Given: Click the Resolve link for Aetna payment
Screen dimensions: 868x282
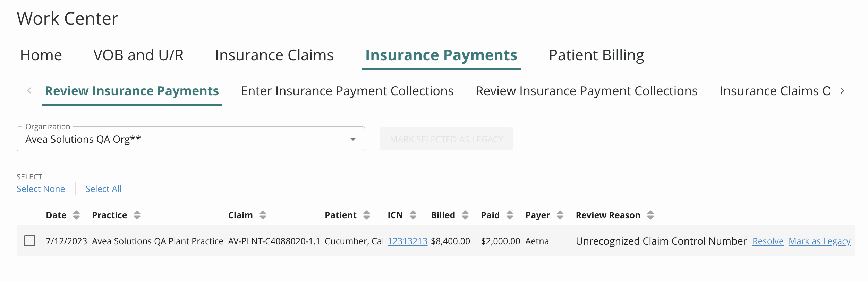Looking at the screenshot, I should (768, 241).
